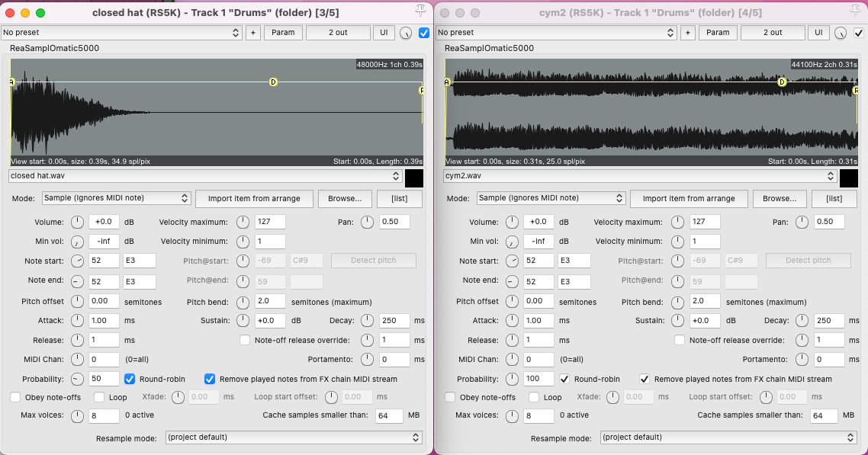Click the Max voices knob in closed hat window
868x455 pixels.
(78, 415)
